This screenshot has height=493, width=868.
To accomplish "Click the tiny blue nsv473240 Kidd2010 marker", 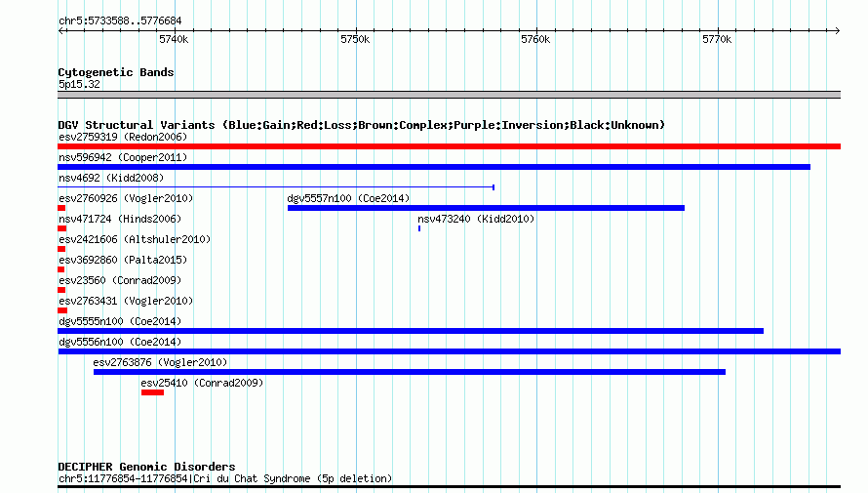I will (419, 228).
